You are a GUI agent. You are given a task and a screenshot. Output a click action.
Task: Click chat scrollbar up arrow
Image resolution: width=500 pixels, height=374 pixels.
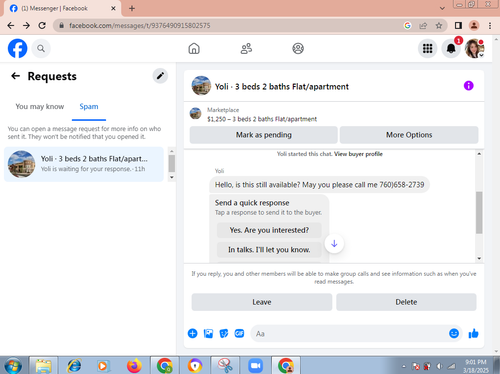click(x=479, y=154)
